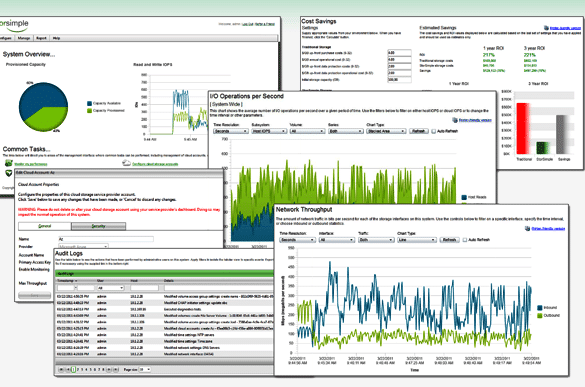Click the Capacity Provisioned green legend swatch
The width and height of the screenshot is (585, 387).
coord(90,111)
